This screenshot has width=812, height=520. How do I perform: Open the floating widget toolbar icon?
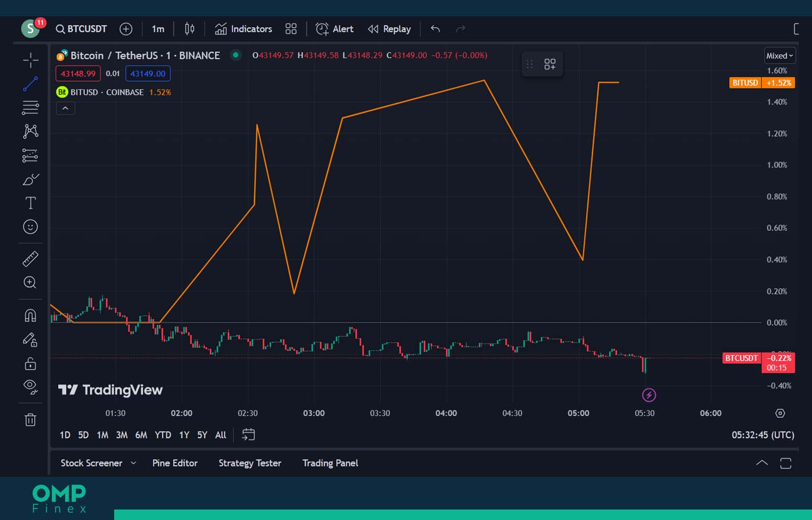(550, 64)
